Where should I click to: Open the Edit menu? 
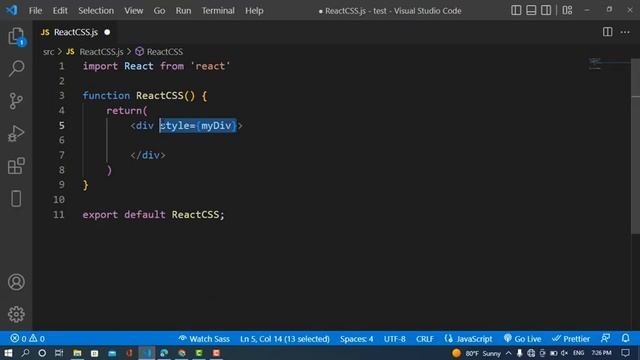click(x=60, y=11)
